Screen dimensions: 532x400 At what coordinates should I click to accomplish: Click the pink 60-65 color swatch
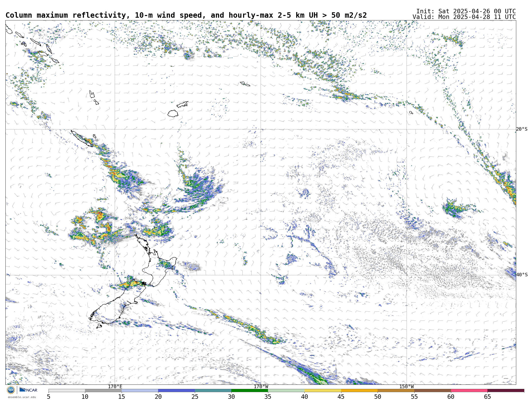click(x=469, y=390)
